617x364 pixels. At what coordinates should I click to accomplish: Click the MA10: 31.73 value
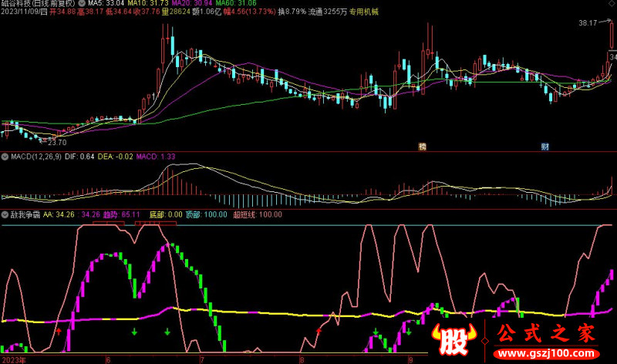148,3
